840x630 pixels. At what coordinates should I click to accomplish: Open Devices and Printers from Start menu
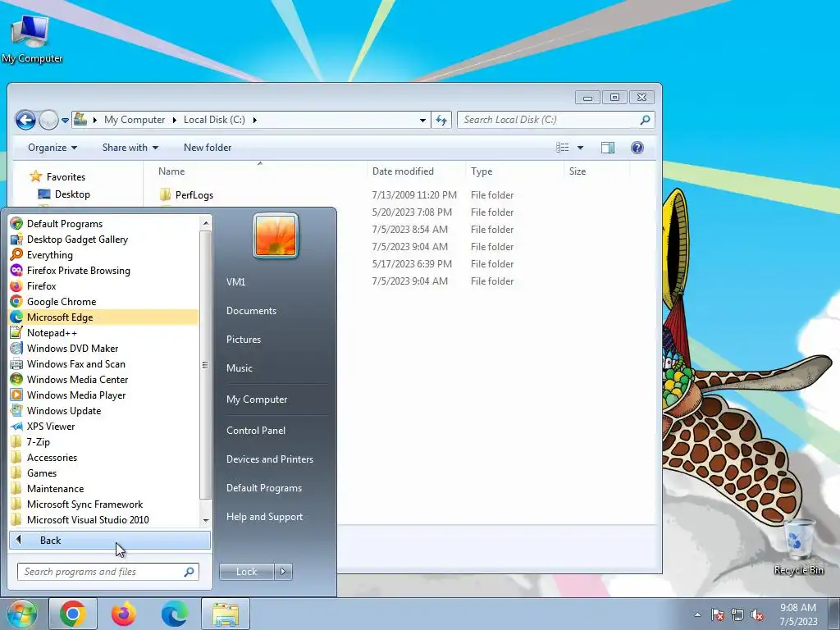pyautogui.click(x=269, y=459)
